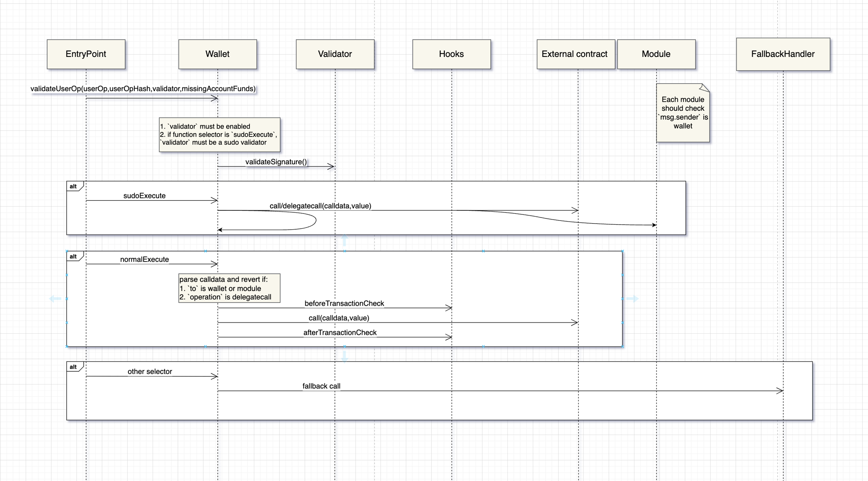The width and height of the screenshot is (868, 481).
Task: Click the blue left connection arrow beside selected frame
Action: (x=55, y=299)
